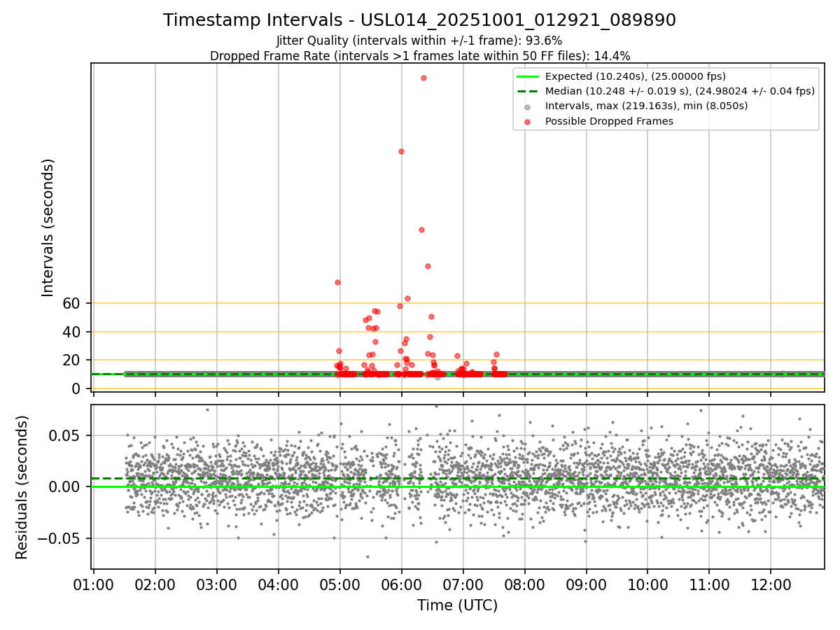This screenshot has width=840, height=630.
Task: Select the Jitter Quality 93.6% subtitle line
Action: pos(419,41)
